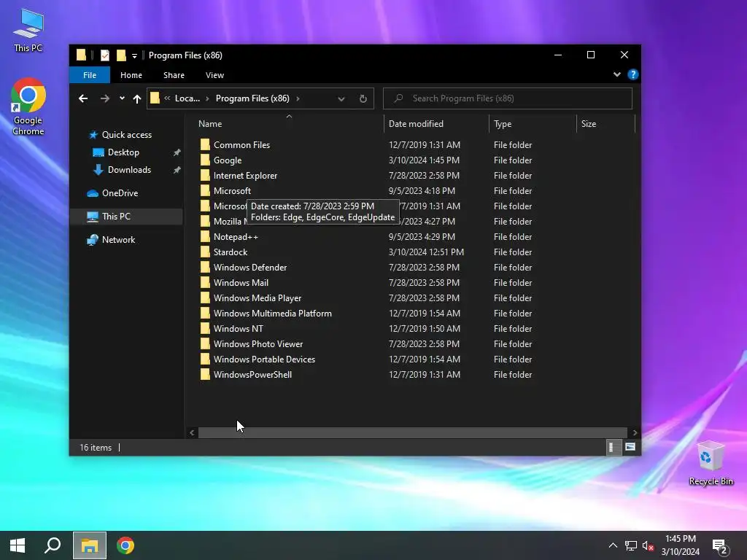This screenshot has width=747, height=560.
Task: Click the scroll right arrow
Action: click(x=635, y=432)
